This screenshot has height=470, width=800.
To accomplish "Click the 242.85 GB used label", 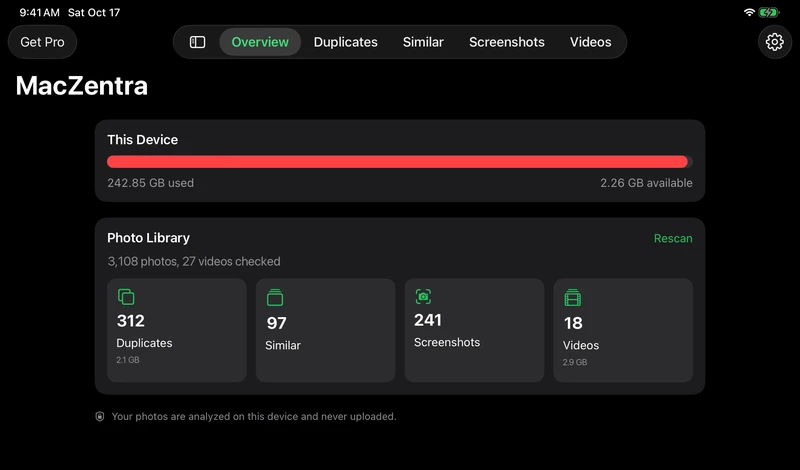I will (151, 183).
